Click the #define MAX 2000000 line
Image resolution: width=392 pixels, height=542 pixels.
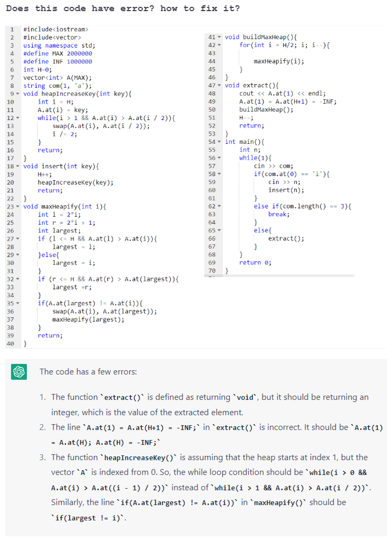click(x=57, y=53)
